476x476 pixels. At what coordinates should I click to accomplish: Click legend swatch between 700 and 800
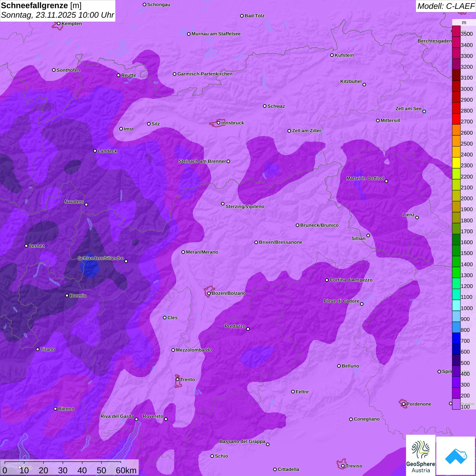click(x=456, y=338)
